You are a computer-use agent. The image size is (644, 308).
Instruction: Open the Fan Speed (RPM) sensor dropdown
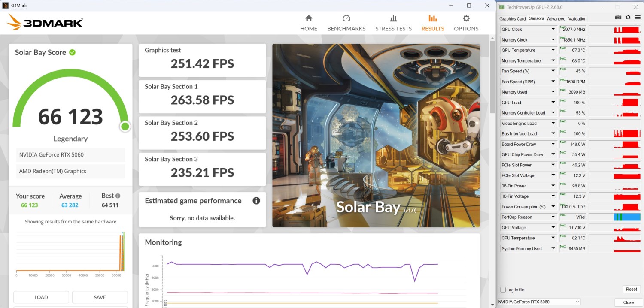coord(553,82)
